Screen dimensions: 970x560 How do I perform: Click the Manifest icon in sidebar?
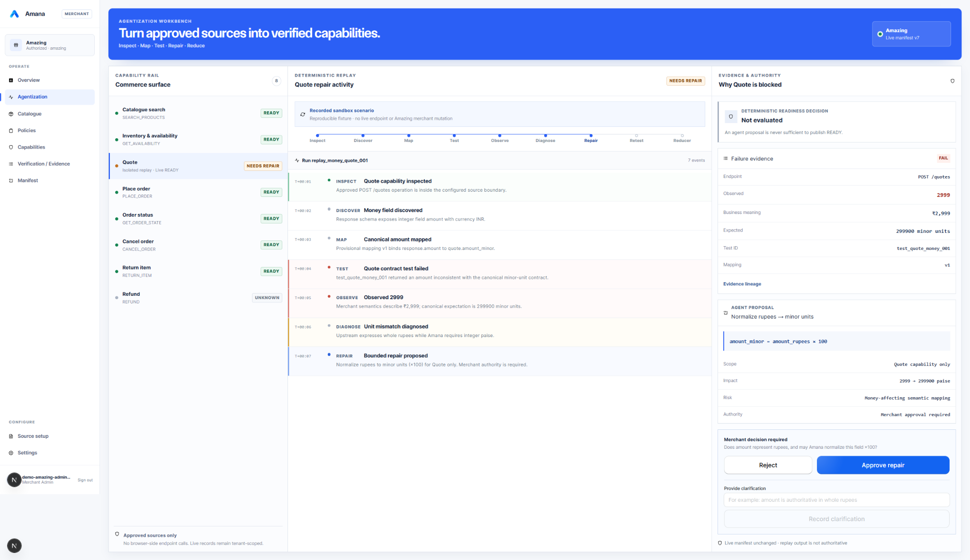[11, 180]
